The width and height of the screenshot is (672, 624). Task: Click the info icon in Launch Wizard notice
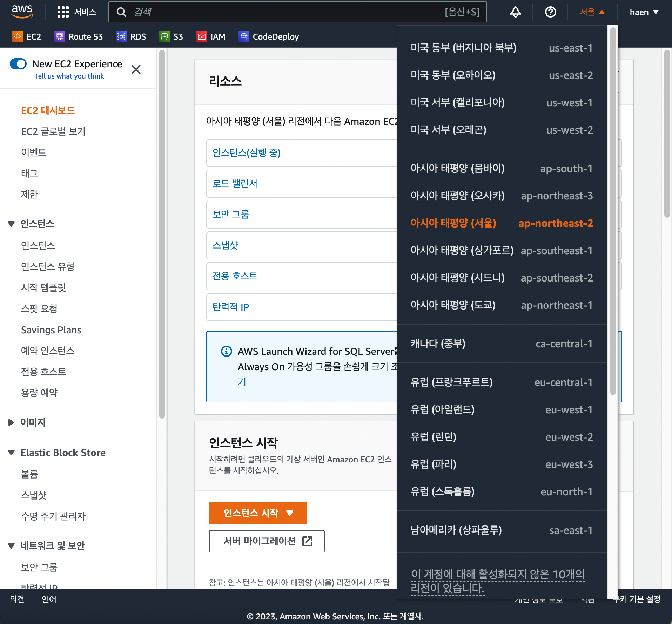[x=227, y=351]
